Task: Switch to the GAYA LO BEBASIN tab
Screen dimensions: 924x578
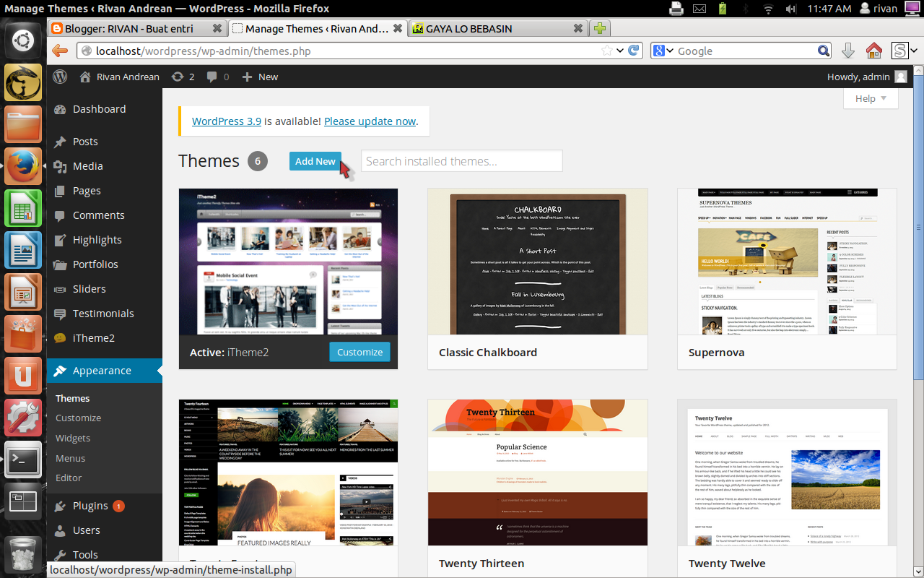Action: [x=498, y=29]
